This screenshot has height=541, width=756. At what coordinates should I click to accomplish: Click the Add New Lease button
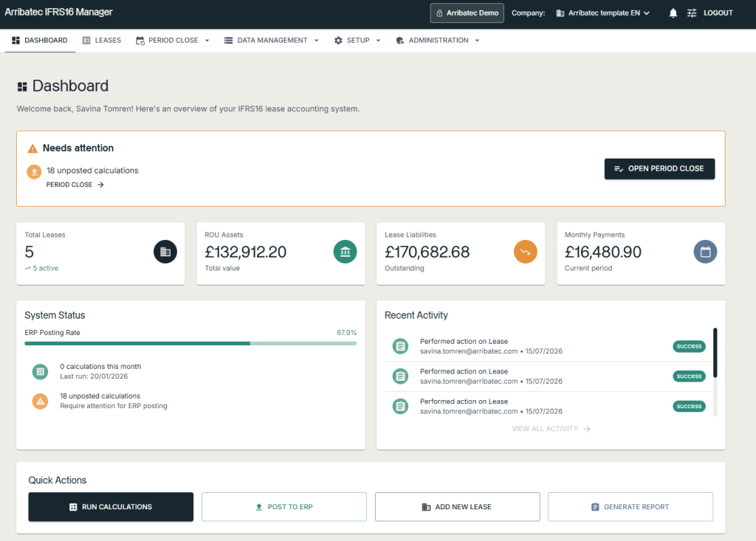[458, 507]
